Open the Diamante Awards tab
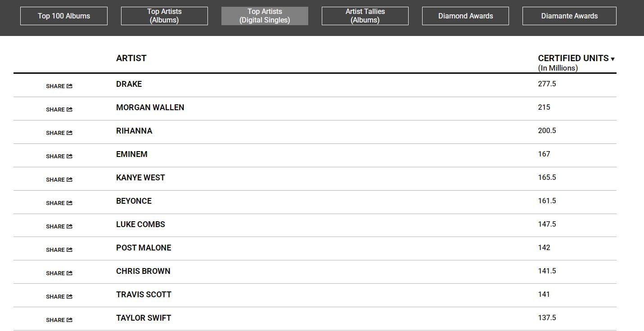This screenshot has height=331, width=644. 569,16
